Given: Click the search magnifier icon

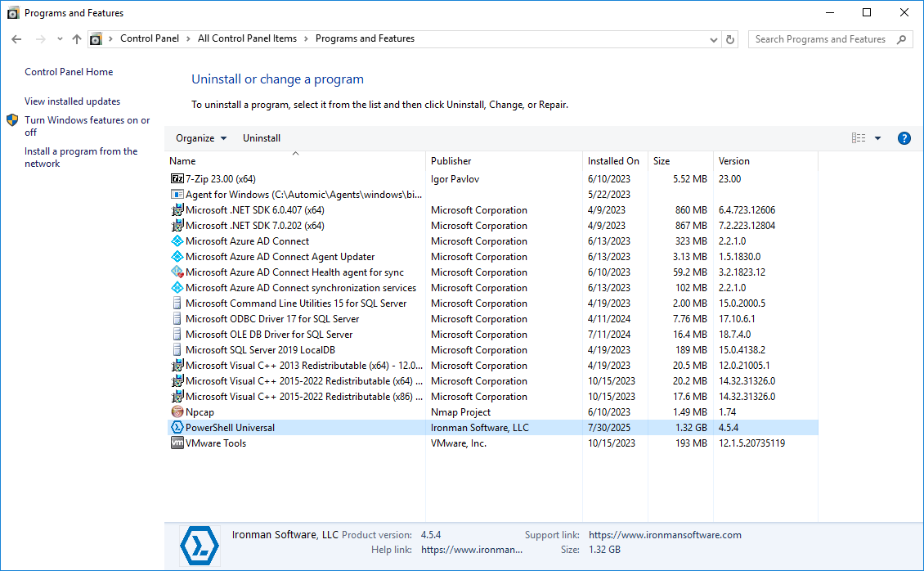Looking at the screenshot, I should click(902, 39).
